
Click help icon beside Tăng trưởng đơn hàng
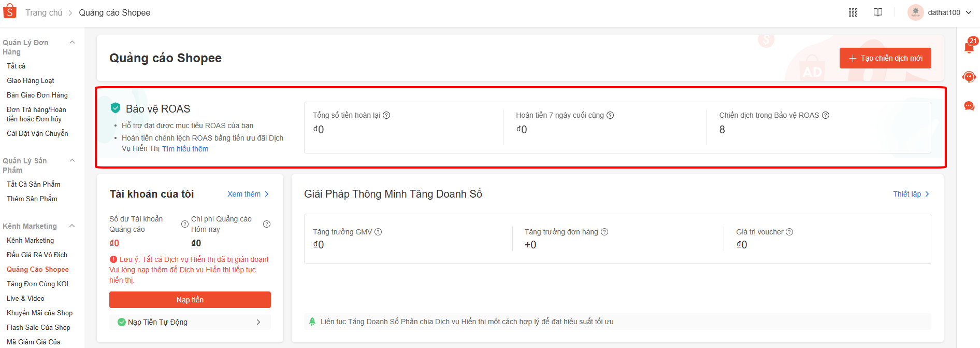tap(604, 232)
